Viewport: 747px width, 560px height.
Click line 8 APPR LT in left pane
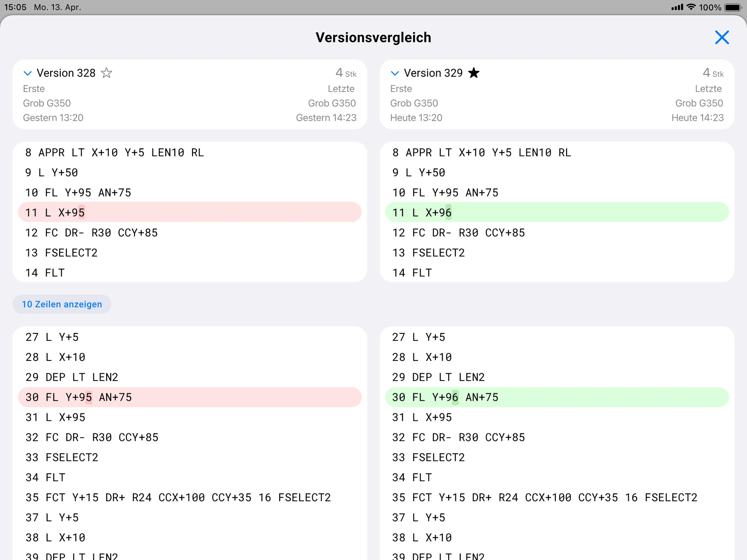click(x=115, y=152)
